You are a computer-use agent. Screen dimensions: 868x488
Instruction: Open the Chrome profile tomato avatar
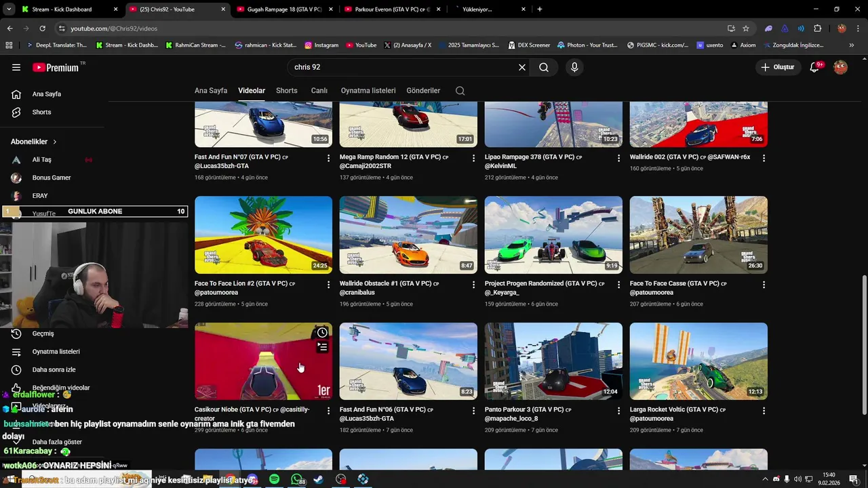tap(842, 28)
